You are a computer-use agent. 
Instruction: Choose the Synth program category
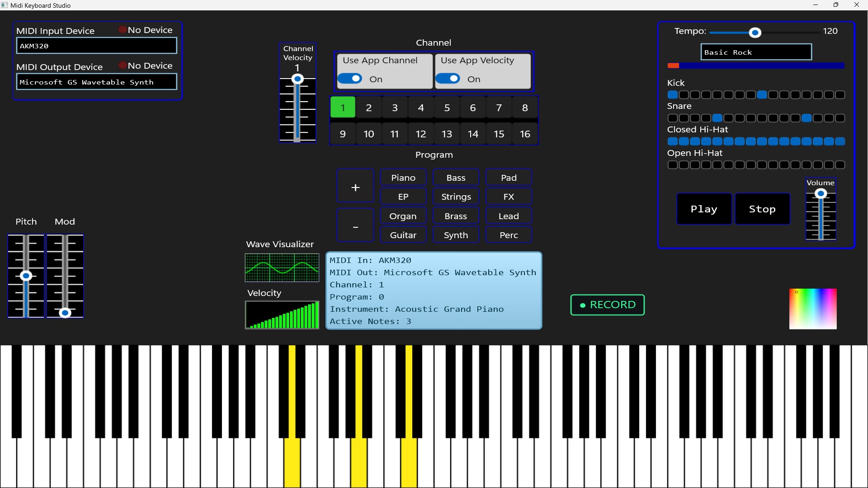pos(456,235)
